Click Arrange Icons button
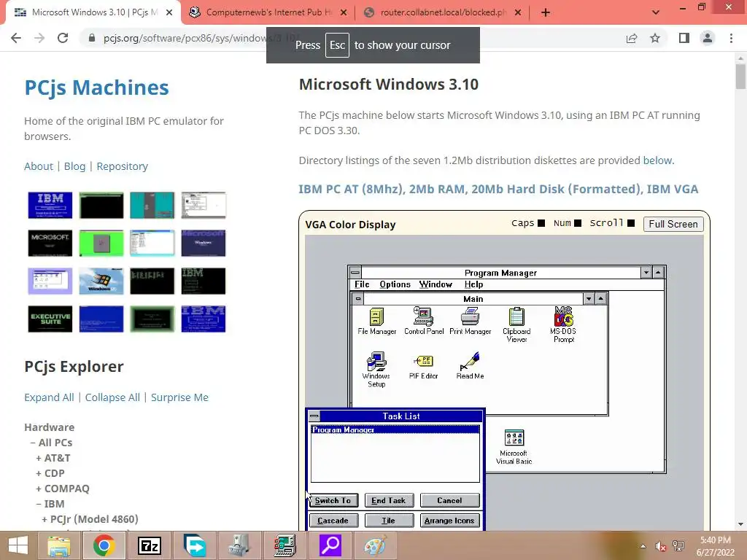 point(449,521)
